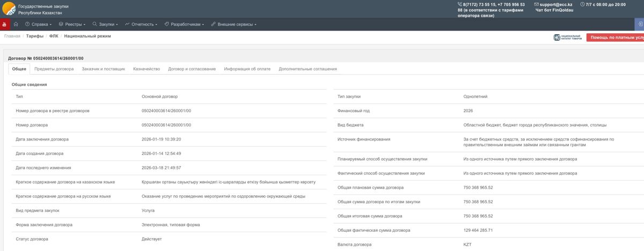Click the date 2026-01-14 12:54:49
The width and height of the screenshot is (644, 251).
[x=161, y=153]
